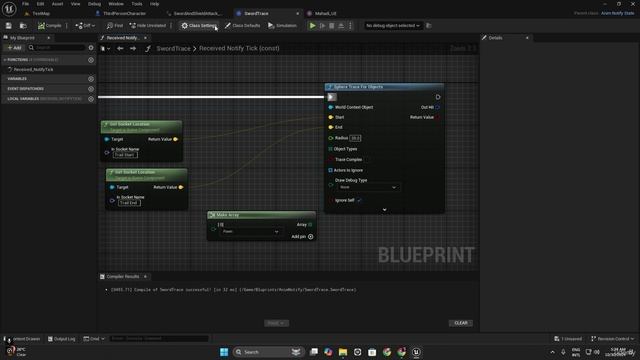This screenshot has height=360, width=640.
Task: Open the Tools menu
Action: tap(137, 4)
